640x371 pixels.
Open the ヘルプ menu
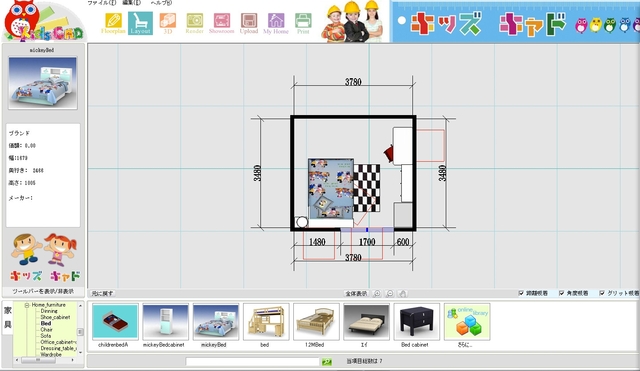161,3
